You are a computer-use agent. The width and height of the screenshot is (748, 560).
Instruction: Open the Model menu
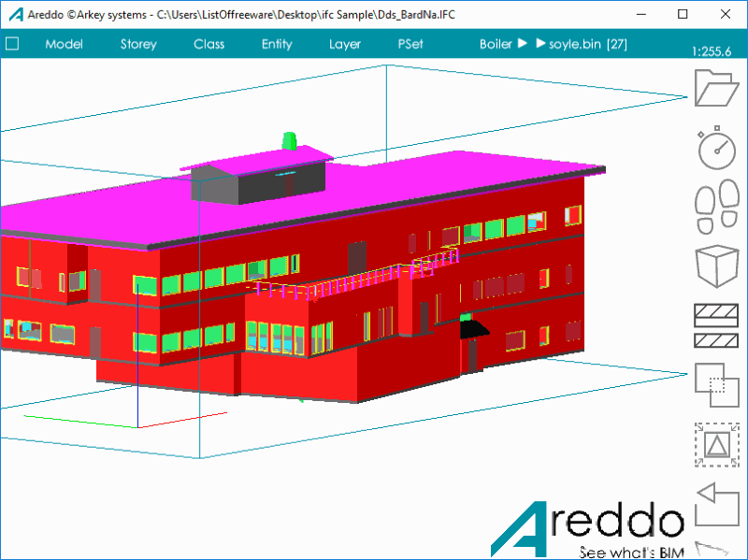click(64, 44)
